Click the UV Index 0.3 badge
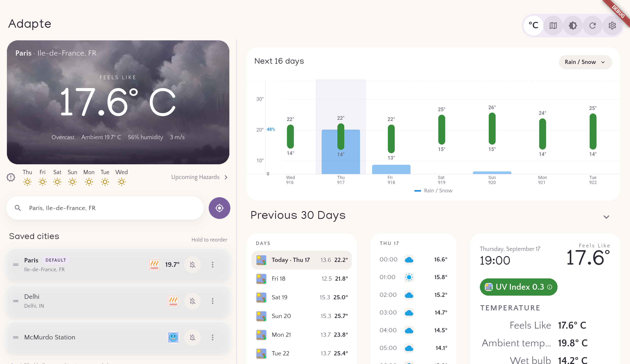 (x=519, y=287)
